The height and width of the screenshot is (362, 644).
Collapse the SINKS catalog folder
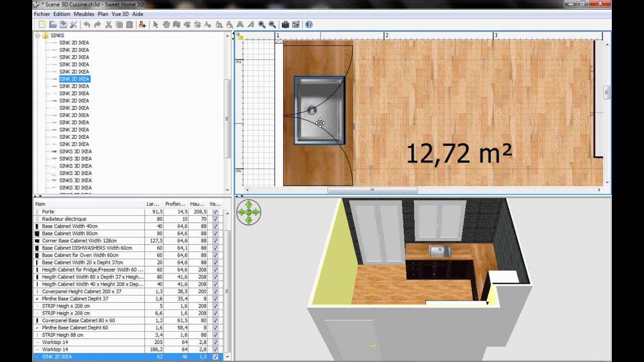[37, 36]
